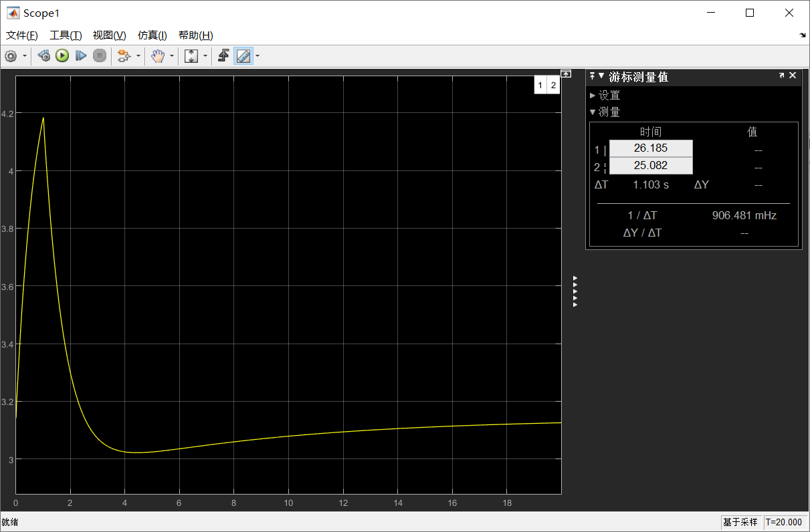This screenshot has height=532, width=810.
Task: Click the Stop simulation button
Action: [x=100, y=56]
